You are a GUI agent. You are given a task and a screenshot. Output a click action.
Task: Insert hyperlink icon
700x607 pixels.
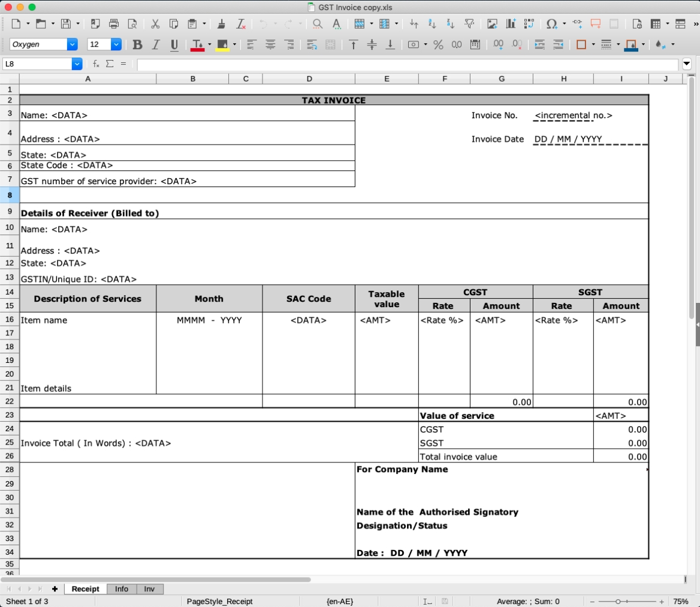coord(577,23)
